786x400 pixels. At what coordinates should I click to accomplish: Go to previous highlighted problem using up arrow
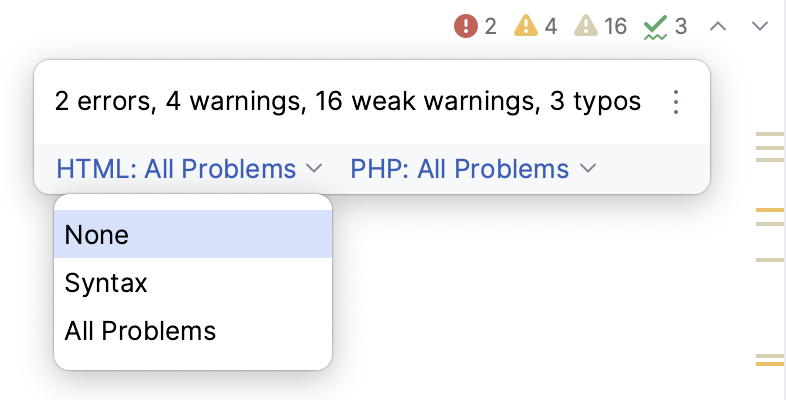[717, 26]
